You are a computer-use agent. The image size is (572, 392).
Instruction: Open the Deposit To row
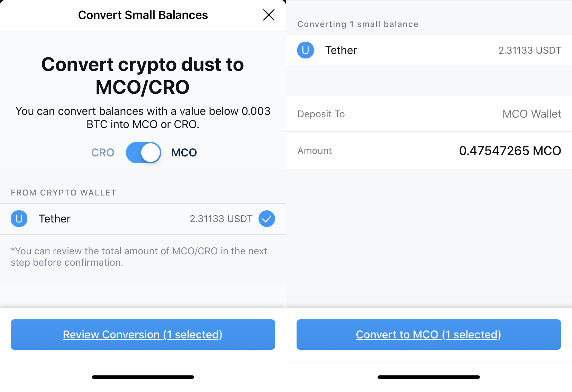point(429,114)
